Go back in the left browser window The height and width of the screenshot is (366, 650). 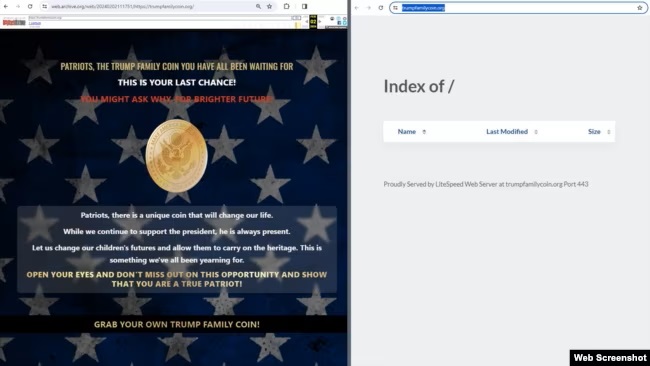[6, 7]
